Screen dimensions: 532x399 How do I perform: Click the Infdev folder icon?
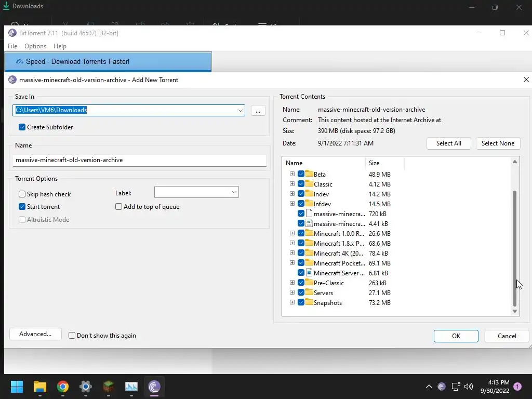pos(309,204)
